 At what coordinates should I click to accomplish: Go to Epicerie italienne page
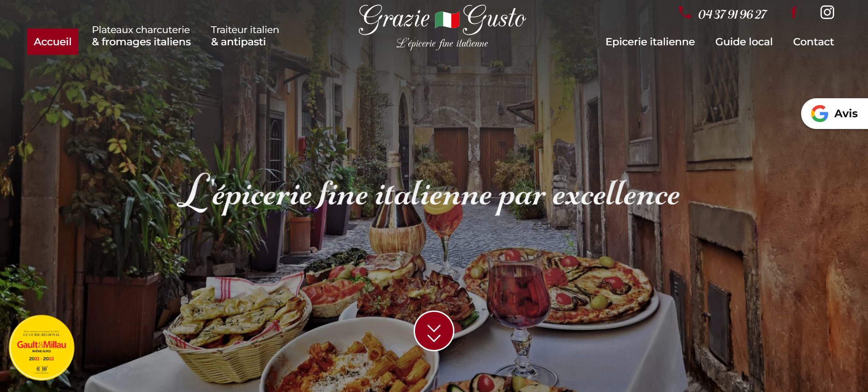[x=650, y=42]
